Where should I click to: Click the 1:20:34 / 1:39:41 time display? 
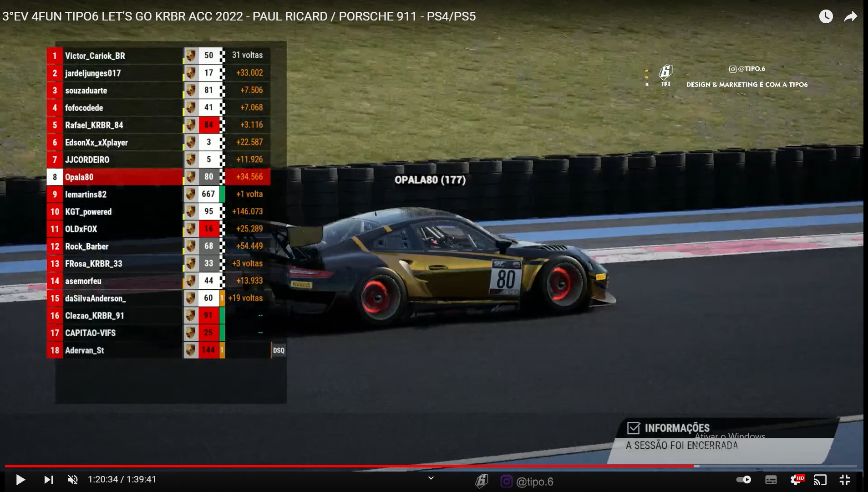pyautogui.click(x=122, y=479)
